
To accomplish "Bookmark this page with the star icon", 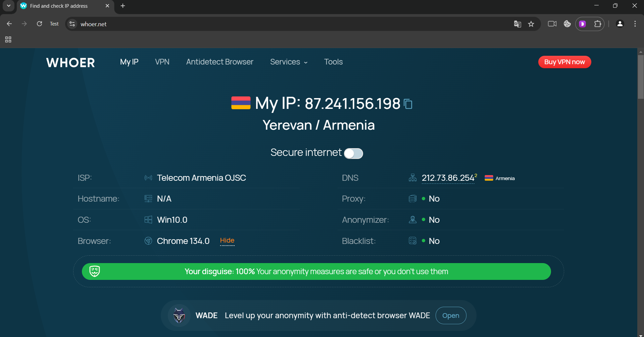I will [531, 24].
